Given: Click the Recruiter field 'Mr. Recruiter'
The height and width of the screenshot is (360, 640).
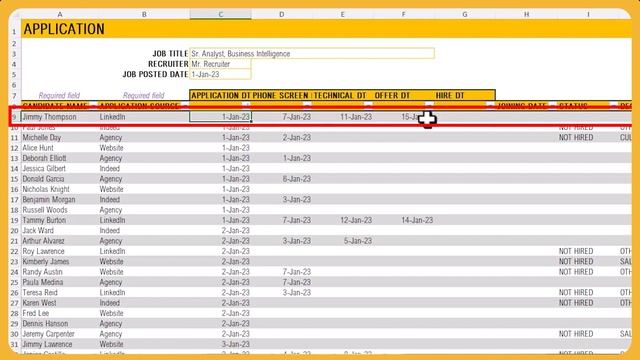Looking at the screenshot, I should point(220,64).
